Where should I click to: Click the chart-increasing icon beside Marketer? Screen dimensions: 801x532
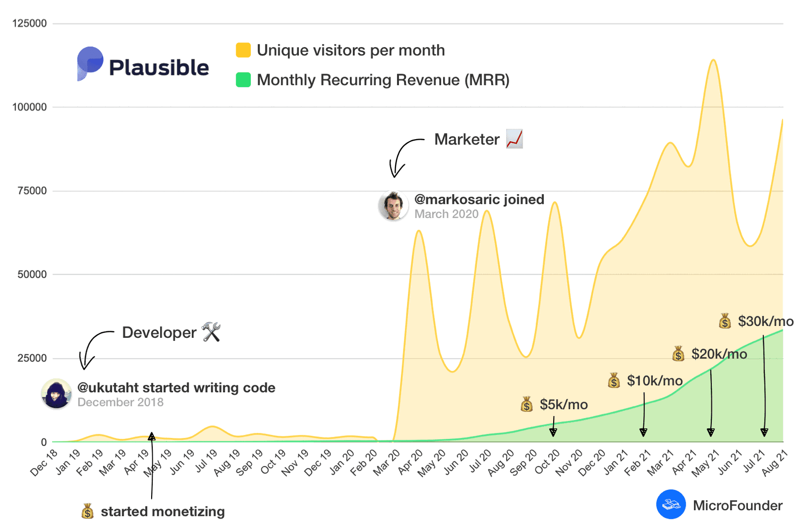tap(515, 140)
